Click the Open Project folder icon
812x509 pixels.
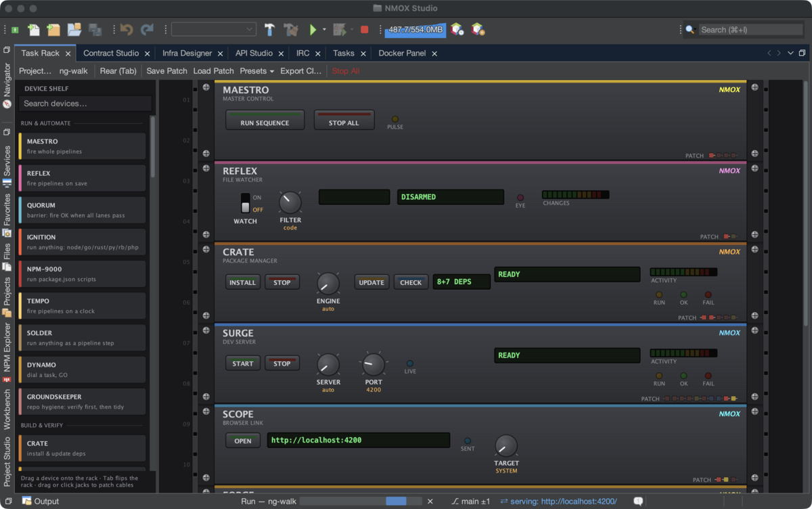74,30
